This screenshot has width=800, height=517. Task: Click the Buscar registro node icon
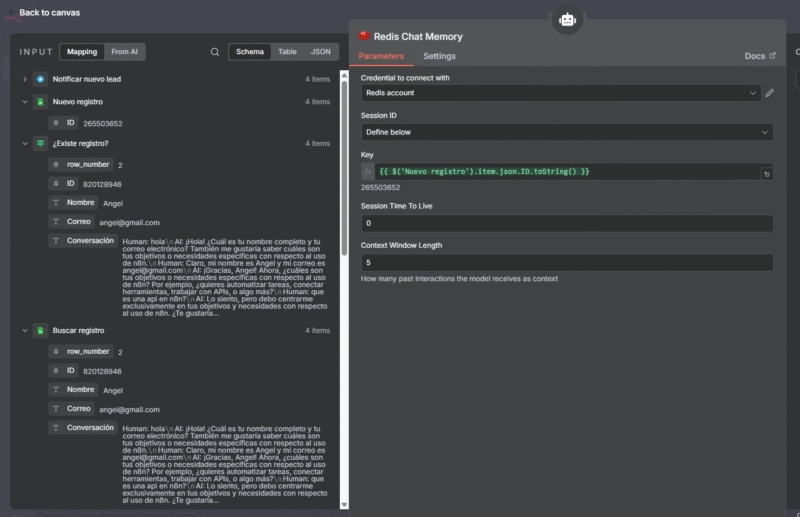(x=40, y=331)
